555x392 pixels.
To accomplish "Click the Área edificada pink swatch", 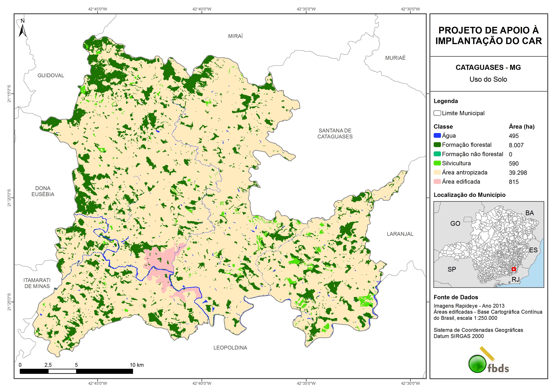I will click(x=437, y=181).
